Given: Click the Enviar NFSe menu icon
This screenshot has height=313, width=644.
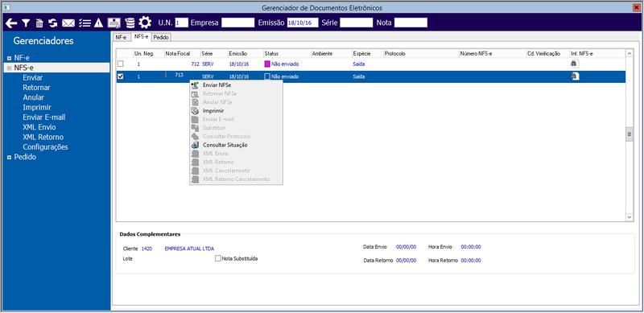Looking at the screenshot, I should click(x=195, y=85).
